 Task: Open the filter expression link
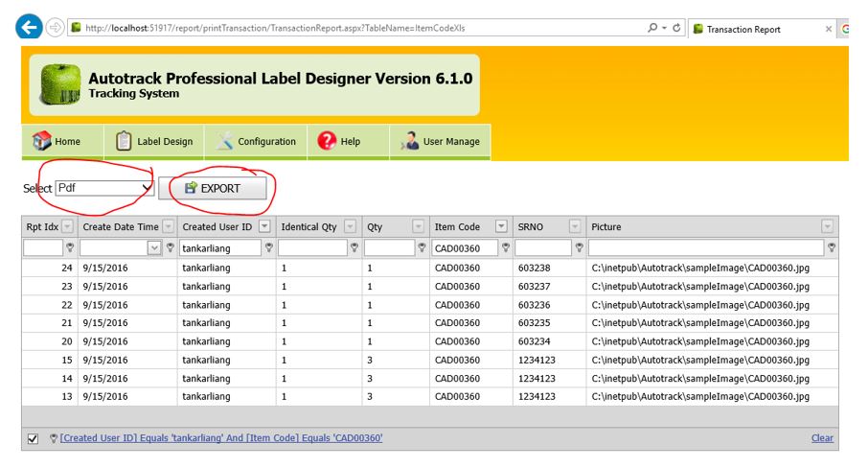[x=221, y=438]
